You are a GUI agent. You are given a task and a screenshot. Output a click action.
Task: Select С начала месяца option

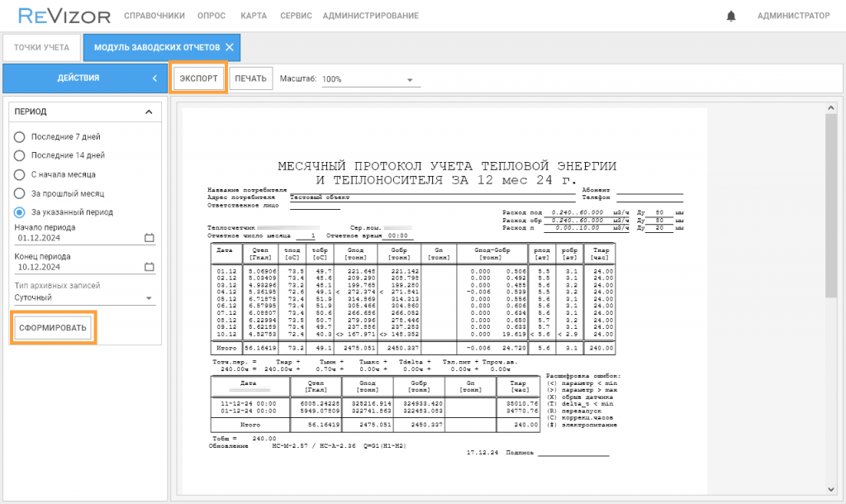click(20, 175)
